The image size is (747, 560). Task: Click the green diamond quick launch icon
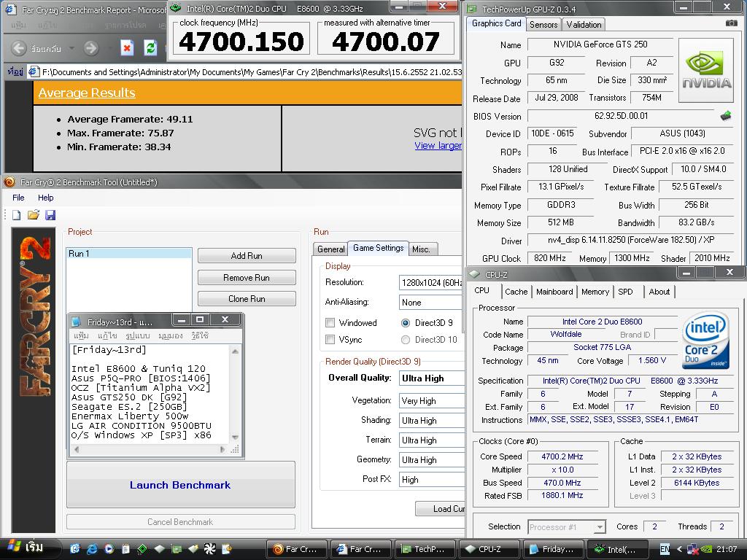[142, 548]
